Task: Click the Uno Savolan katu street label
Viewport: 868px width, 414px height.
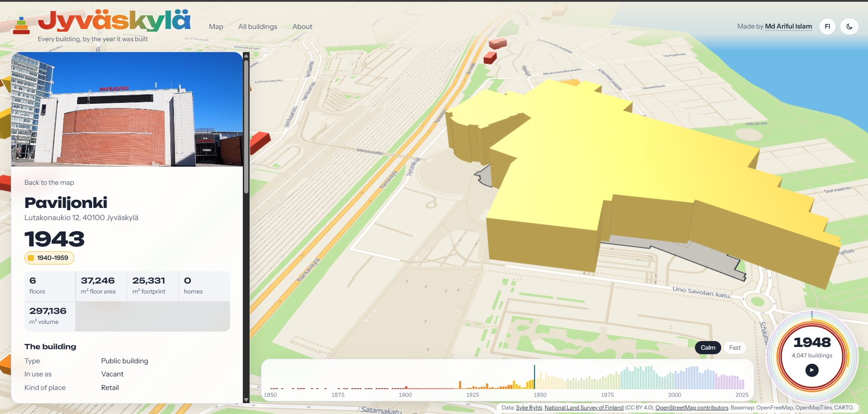Action: [701, 292]
